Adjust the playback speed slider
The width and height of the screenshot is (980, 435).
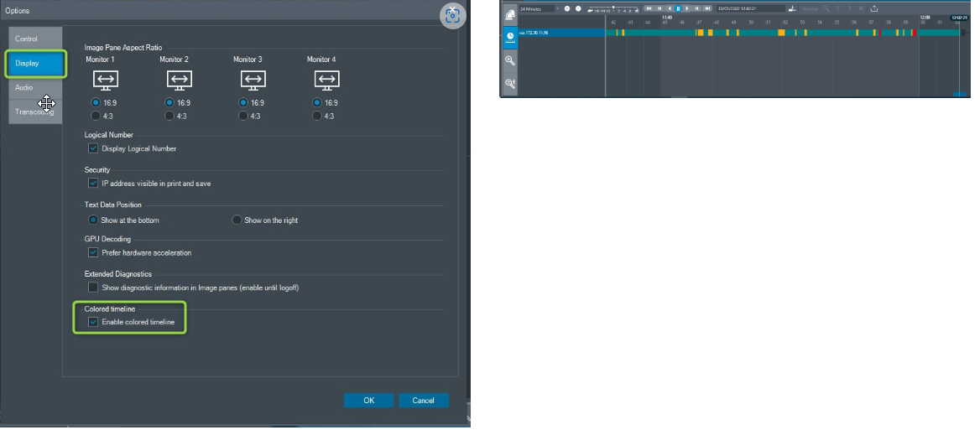pos(613,8)
